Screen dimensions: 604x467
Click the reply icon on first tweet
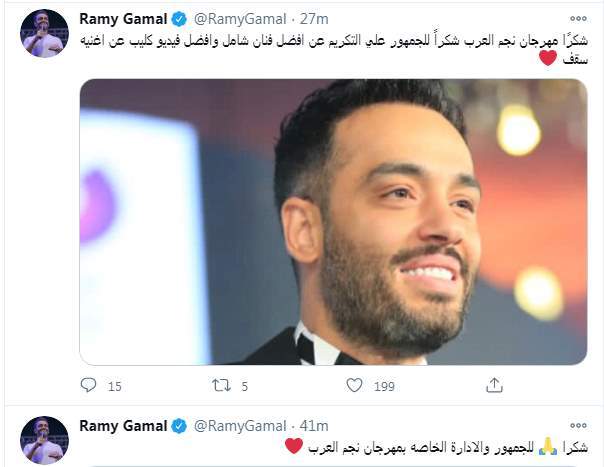pos(88,385)
